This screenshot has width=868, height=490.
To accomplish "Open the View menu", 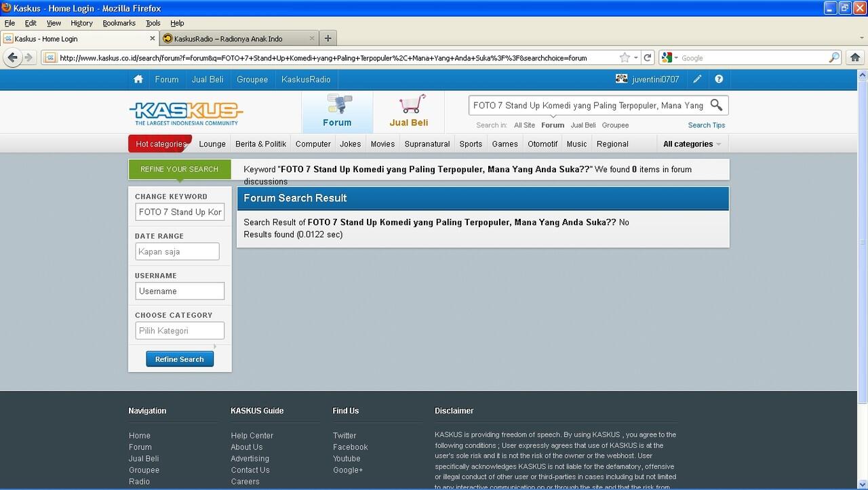I will click(54, 23).
